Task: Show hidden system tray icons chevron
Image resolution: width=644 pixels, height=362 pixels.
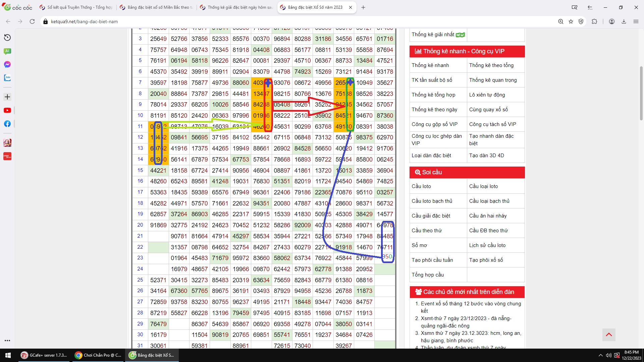Action: pyautogui.click(x=600, y=355)
